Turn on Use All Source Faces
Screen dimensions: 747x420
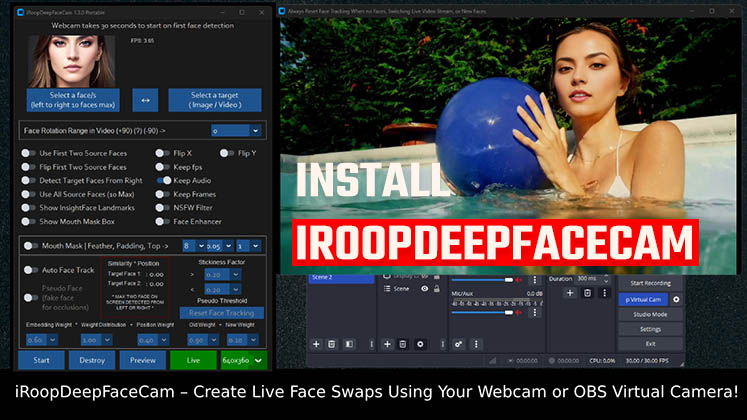click(29, 194)
